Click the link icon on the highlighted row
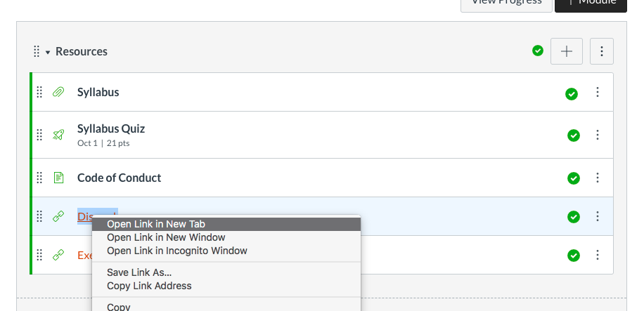644x311 pixels. click(x=58, y=216)
